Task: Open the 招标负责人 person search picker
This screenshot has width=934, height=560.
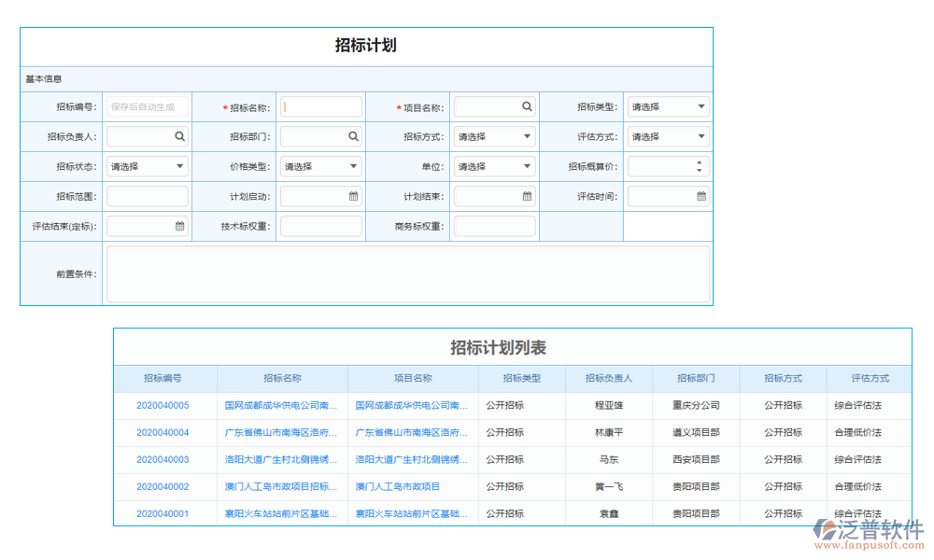Action: [177, 136]
